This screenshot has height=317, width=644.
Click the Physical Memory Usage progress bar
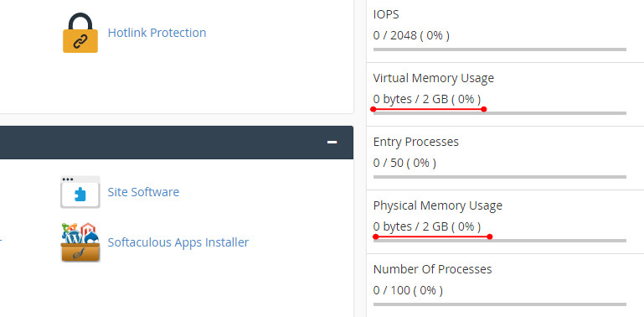(x=500, y=241)
